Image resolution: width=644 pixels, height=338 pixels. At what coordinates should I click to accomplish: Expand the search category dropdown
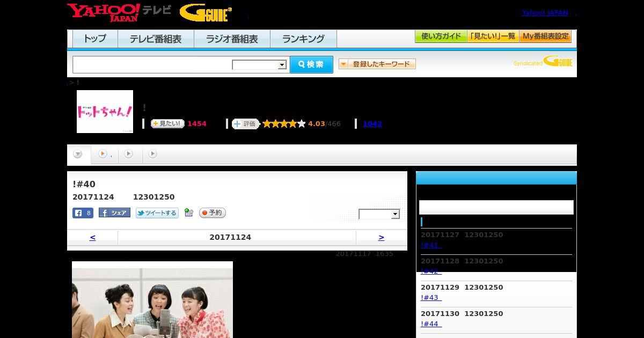[260, 65]
